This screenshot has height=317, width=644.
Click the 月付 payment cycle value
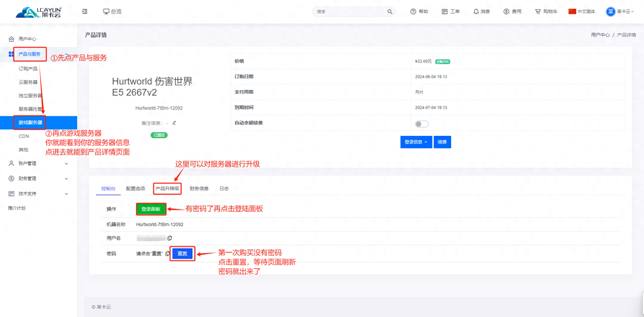pos(419,92)
